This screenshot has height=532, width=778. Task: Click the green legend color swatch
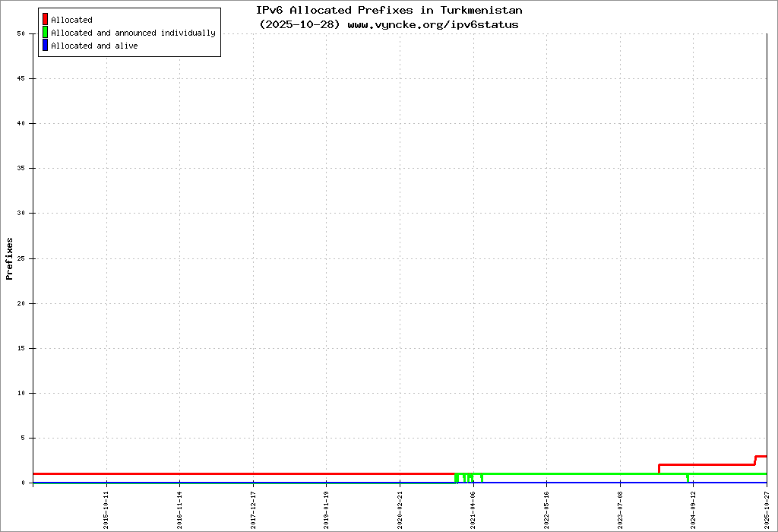45,33
